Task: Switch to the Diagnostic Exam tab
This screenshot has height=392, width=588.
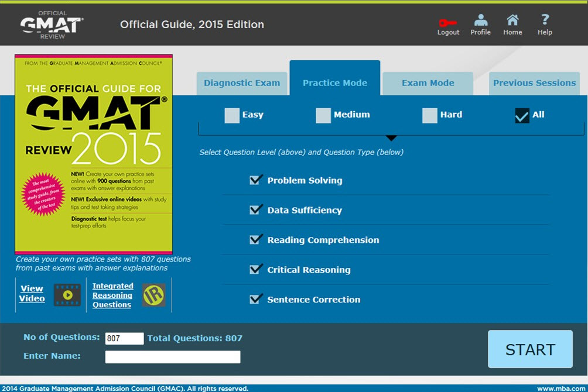Action: [x=242, y=83]
